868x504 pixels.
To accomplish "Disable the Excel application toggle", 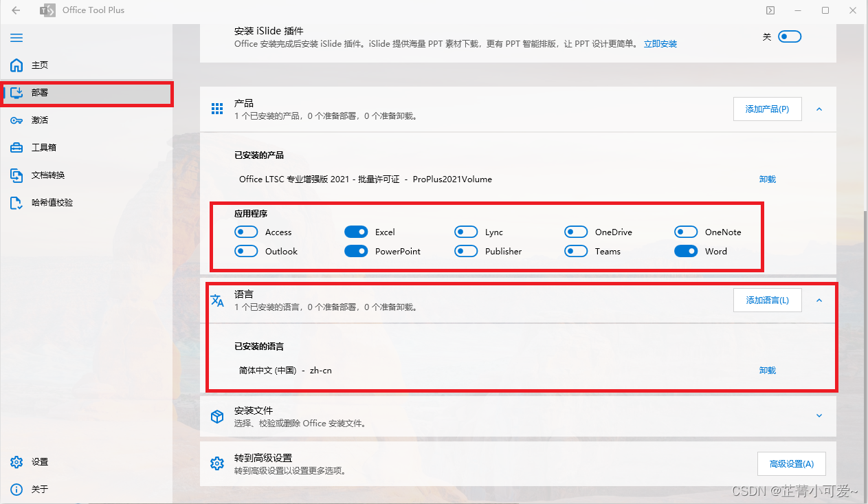I will coord(356,232).
